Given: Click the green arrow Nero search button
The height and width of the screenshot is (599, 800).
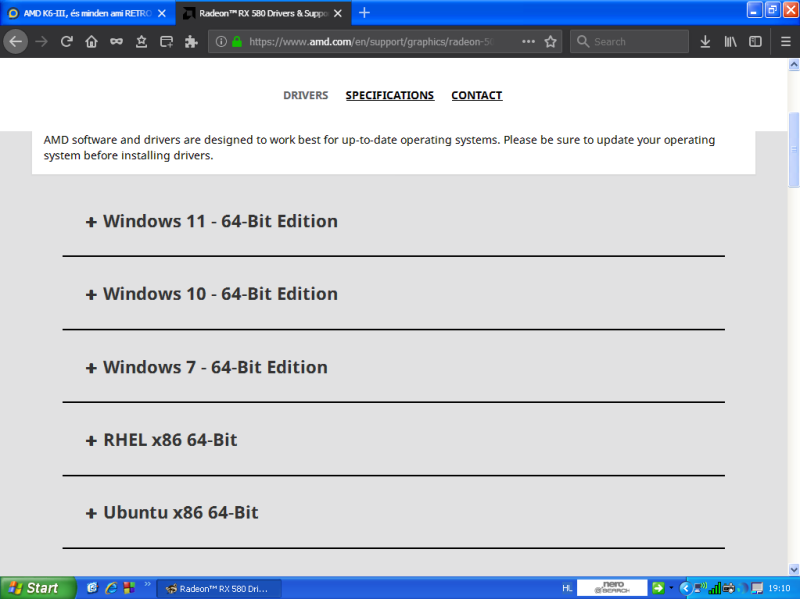Looking at the screenshot, I should click(x=658, y=588).
